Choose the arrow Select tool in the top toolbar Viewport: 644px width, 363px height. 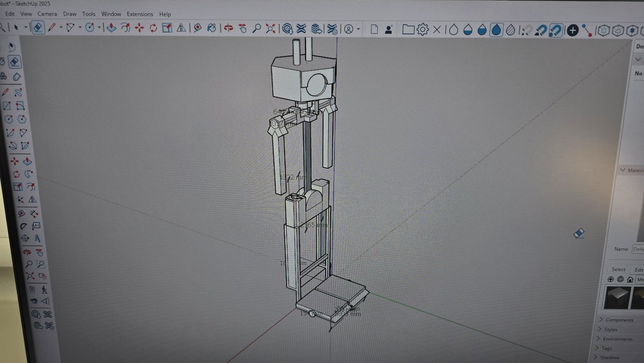point(17,27)
